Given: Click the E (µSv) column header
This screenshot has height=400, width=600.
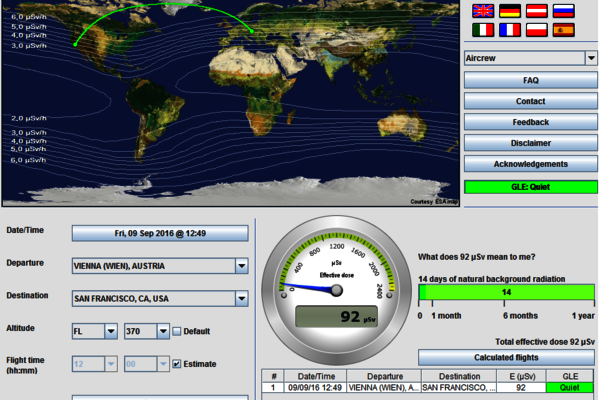Looking at the screenshot, I should [x=521, y=376].
